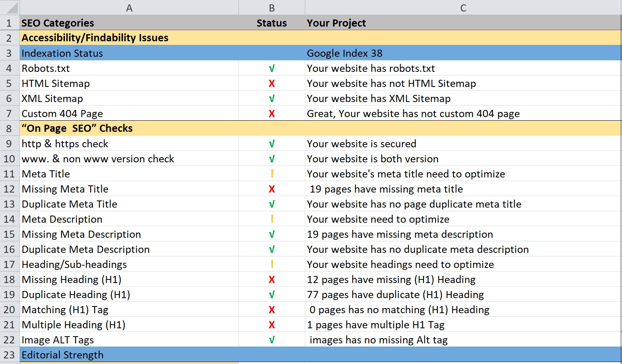
Task: Select row 8 header
Action: [9, 129]
